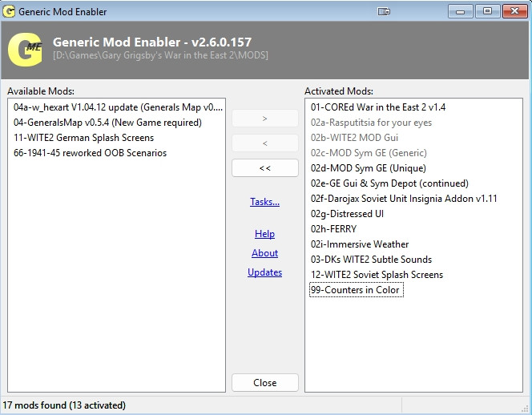Select 02b-WITE2 MOD Gui entry
This screenshot has height=415, width=532.
tap(354, 138)
